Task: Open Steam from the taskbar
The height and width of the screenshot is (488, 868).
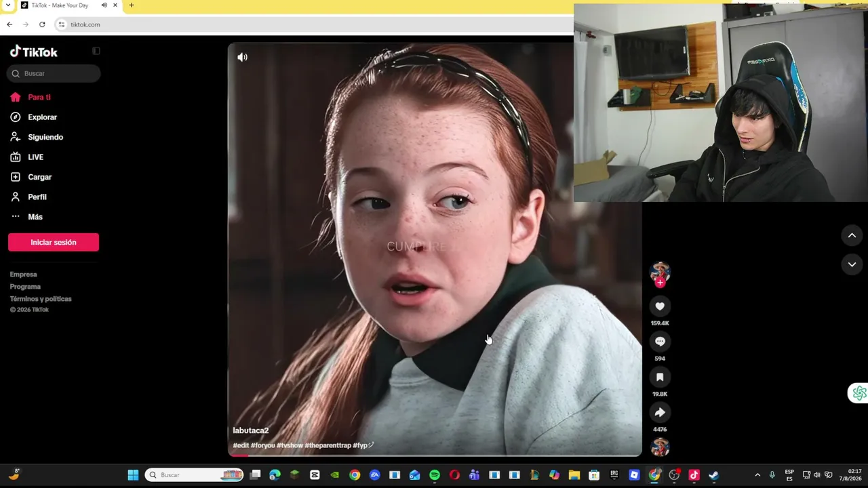Action: click(x=714, y=475)
